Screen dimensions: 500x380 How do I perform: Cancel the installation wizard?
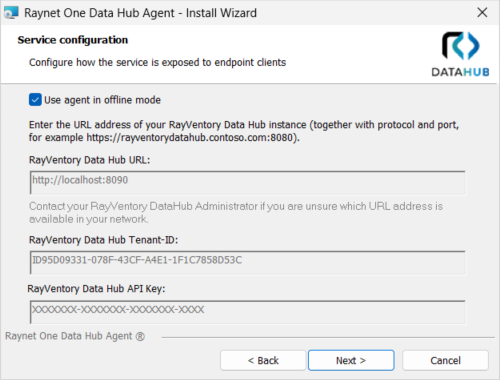[445, 360]
